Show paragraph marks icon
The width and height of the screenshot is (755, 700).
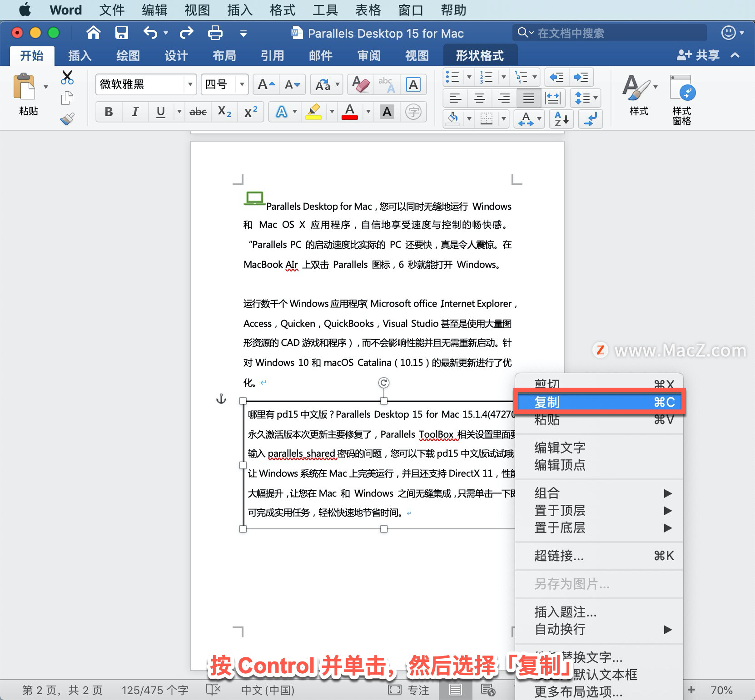click(591, 119)
